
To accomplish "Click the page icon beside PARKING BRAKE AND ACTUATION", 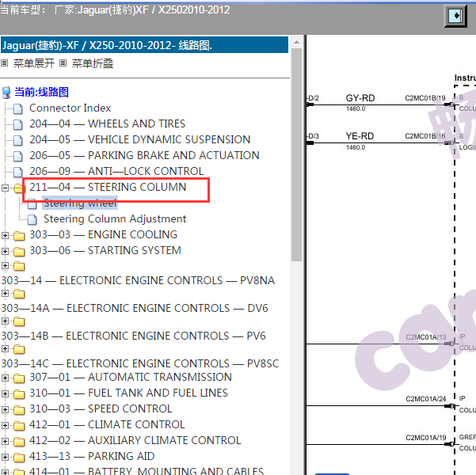I will click(18, 156).
